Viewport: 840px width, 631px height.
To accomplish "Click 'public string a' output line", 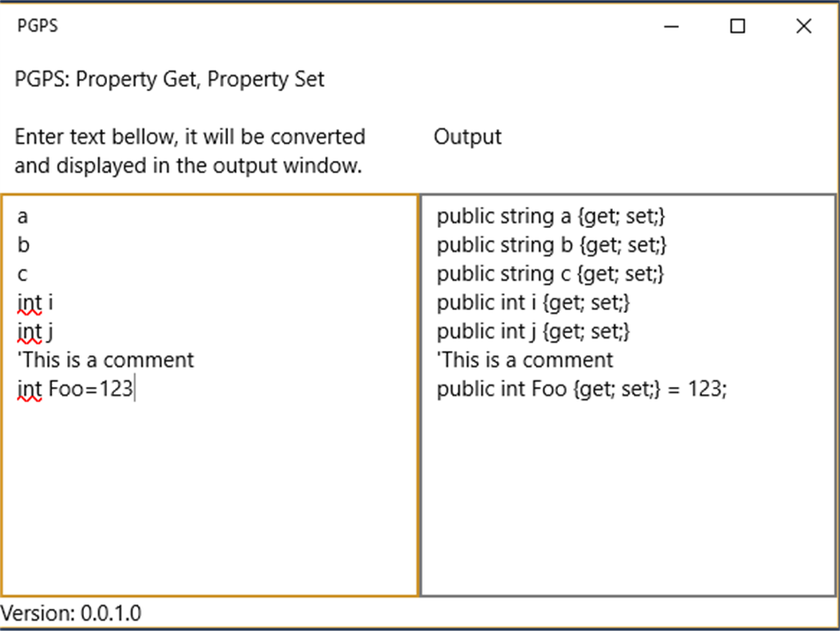I will (x=550, y=216).
